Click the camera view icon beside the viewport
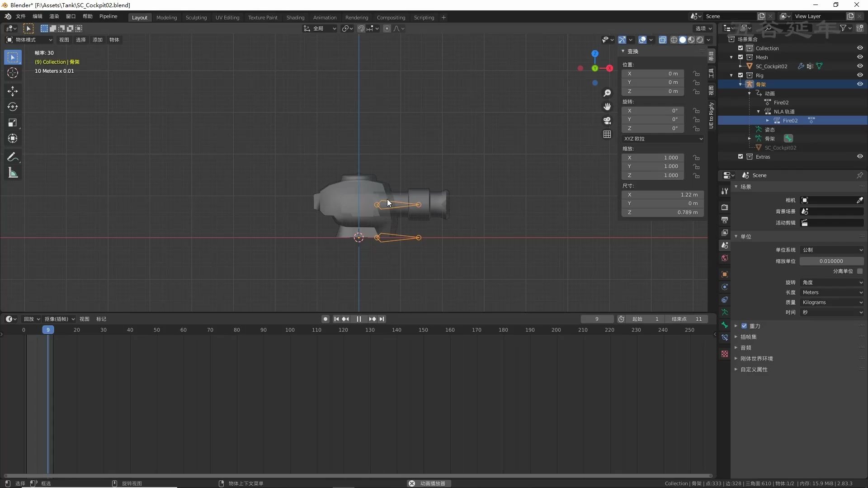The image size is (868, 488). [607, 121]
